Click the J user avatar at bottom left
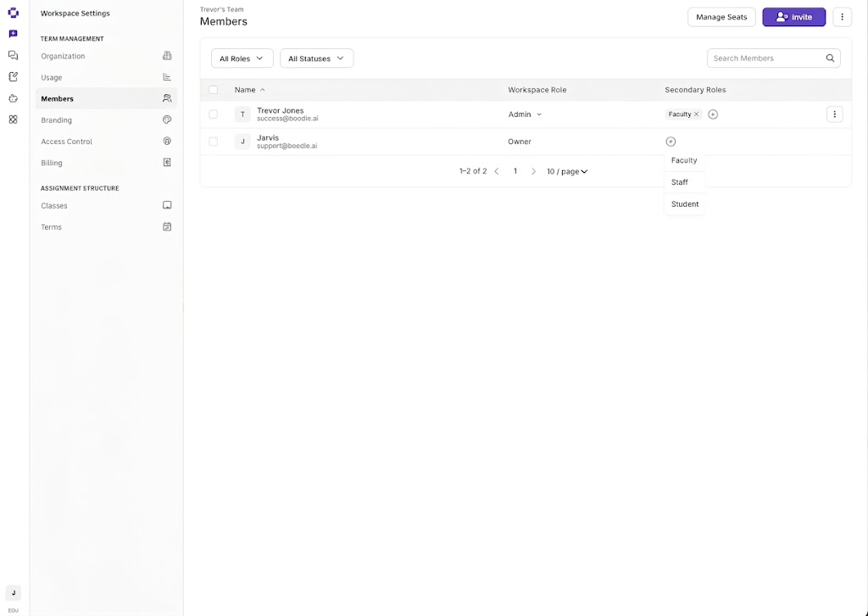This screenshot has width=868, height=616. (x=14, y=593)
